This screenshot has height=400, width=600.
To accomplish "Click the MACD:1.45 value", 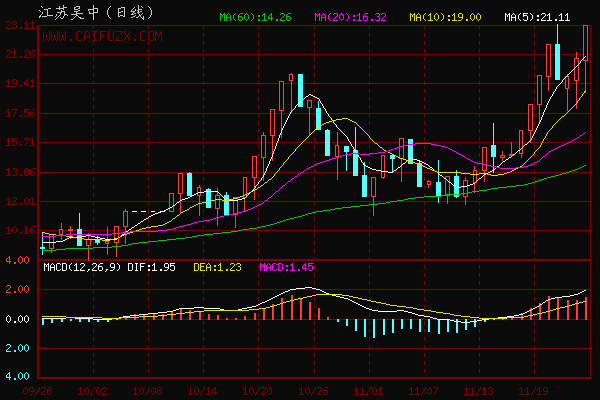I will (x=286, y=267).
